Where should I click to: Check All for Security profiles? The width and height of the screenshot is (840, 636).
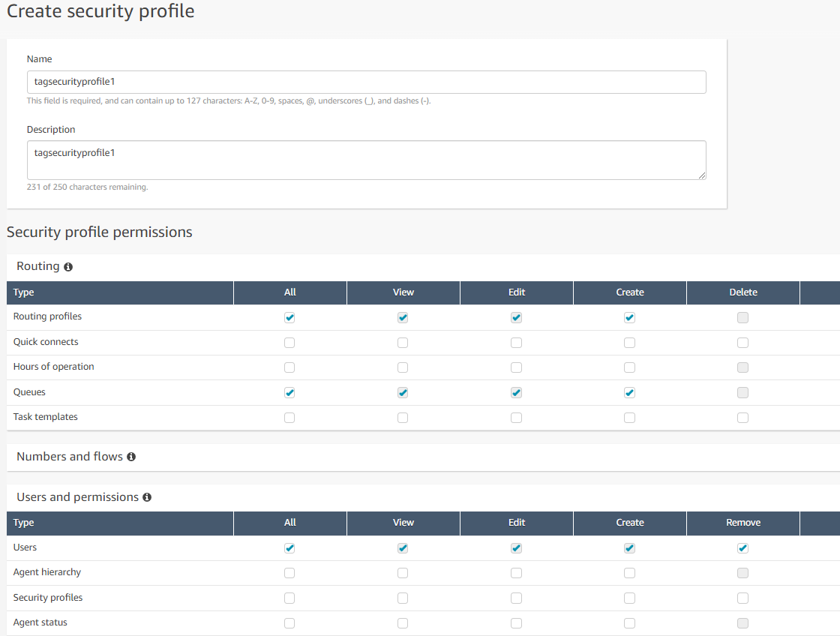(x=289, y=598)
